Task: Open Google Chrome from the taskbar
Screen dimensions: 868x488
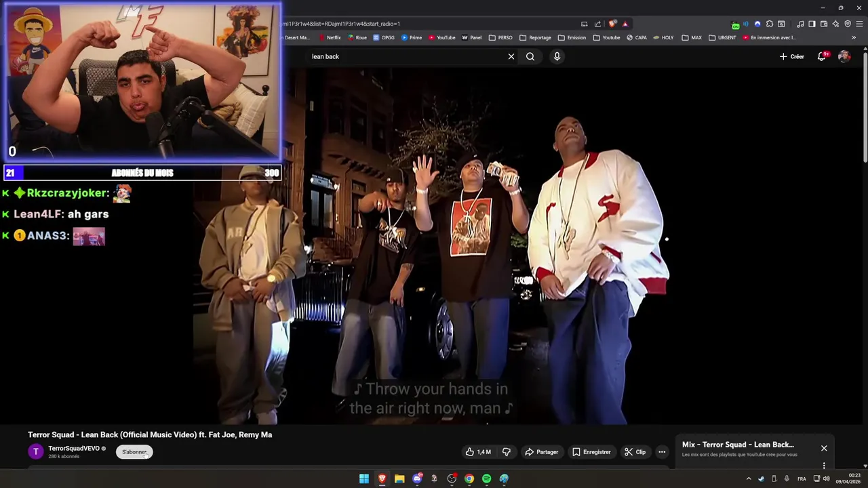Action: [x=469, y=479]
